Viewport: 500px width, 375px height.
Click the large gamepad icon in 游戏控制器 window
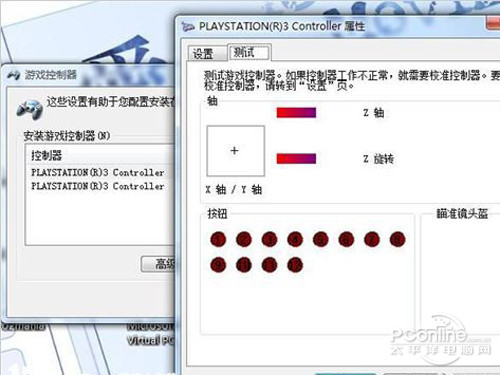30,109
